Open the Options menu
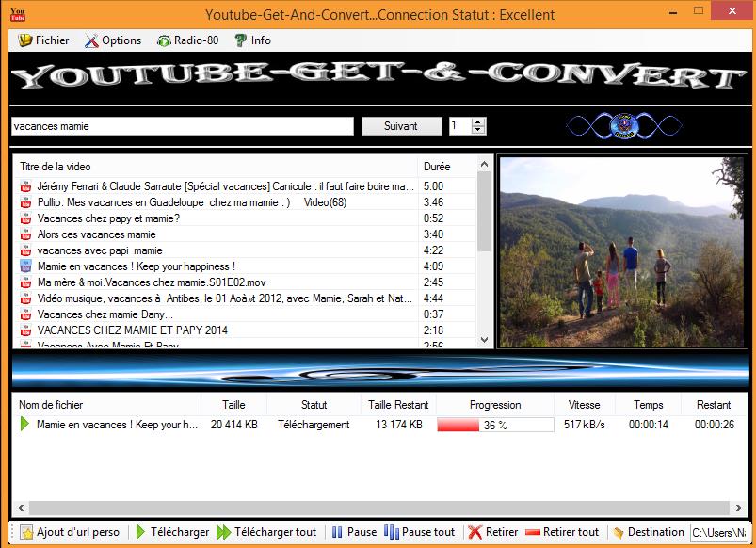 112,40
